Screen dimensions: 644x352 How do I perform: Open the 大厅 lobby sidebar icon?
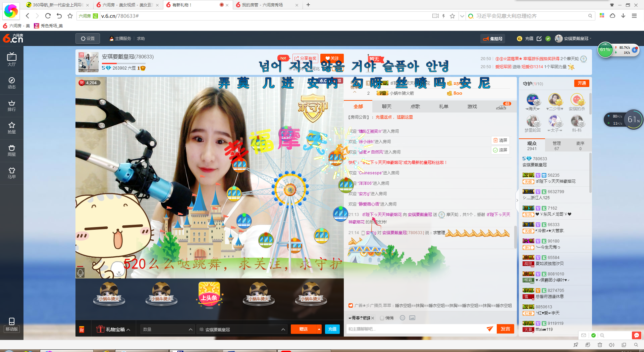[x=12, y=60]
